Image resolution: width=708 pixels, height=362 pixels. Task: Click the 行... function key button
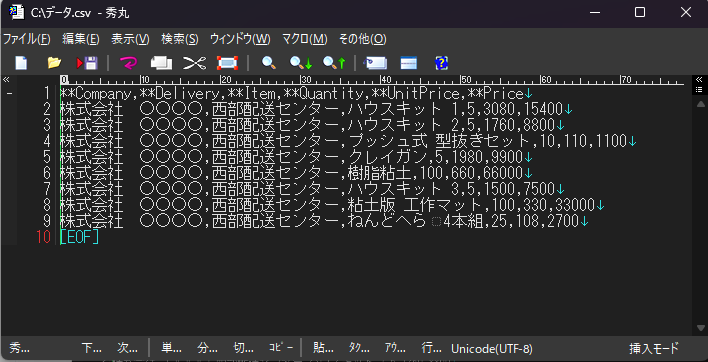[x=431, y=348]
